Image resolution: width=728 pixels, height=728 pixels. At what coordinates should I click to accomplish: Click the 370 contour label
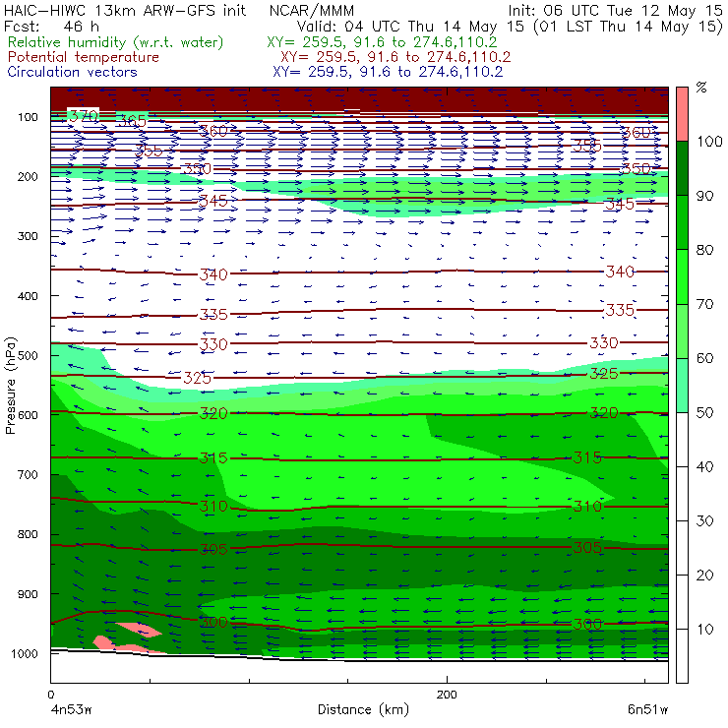84,115
